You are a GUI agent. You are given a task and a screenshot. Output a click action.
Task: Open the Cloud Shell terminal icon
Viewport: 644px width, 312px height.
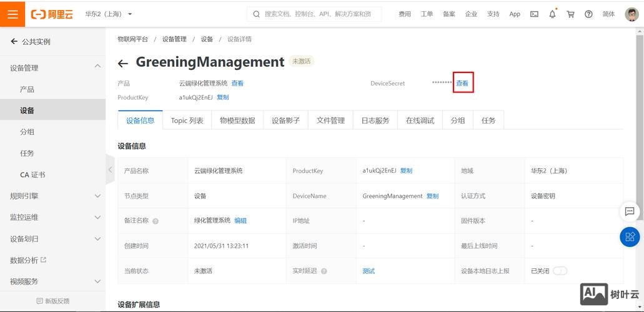pyautogui.click(x=534, y=14)
